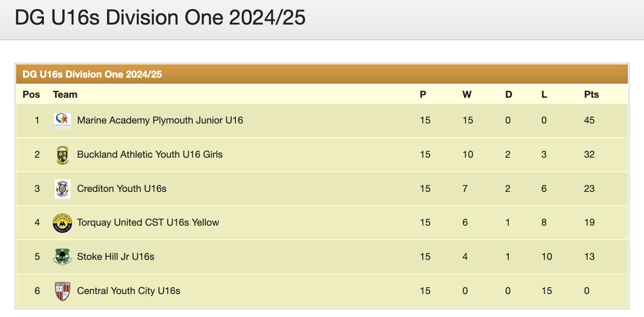The width and height of the screenshot is (644, 317).
Task: Open Central Youth City U16s team link
Action: coord(128,291)
